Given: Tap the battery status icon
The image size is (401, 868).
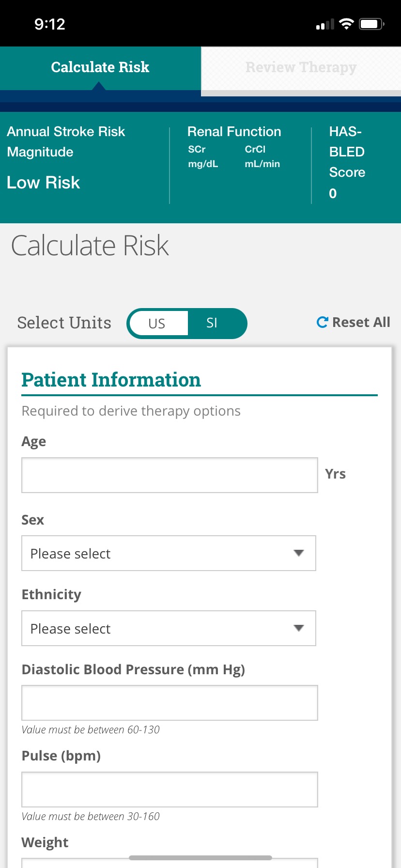Looking at the screenshot, I should (371, 24).
